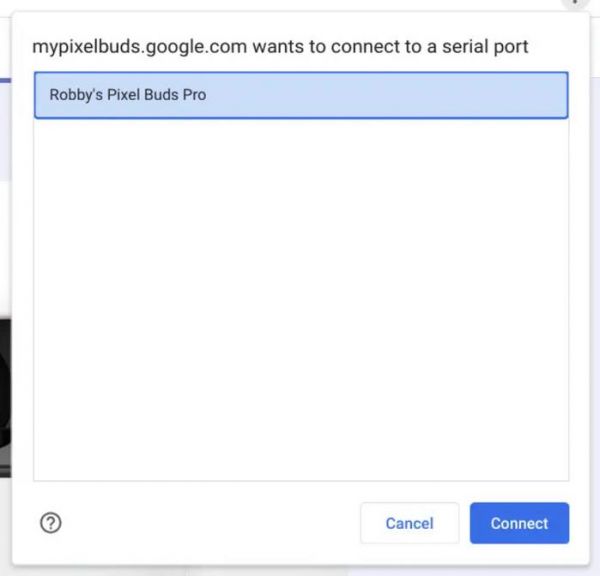The height and width of the screenshot is (576, 600).
Task: Open help for the serial port dialog
Action: coord(51,523)
